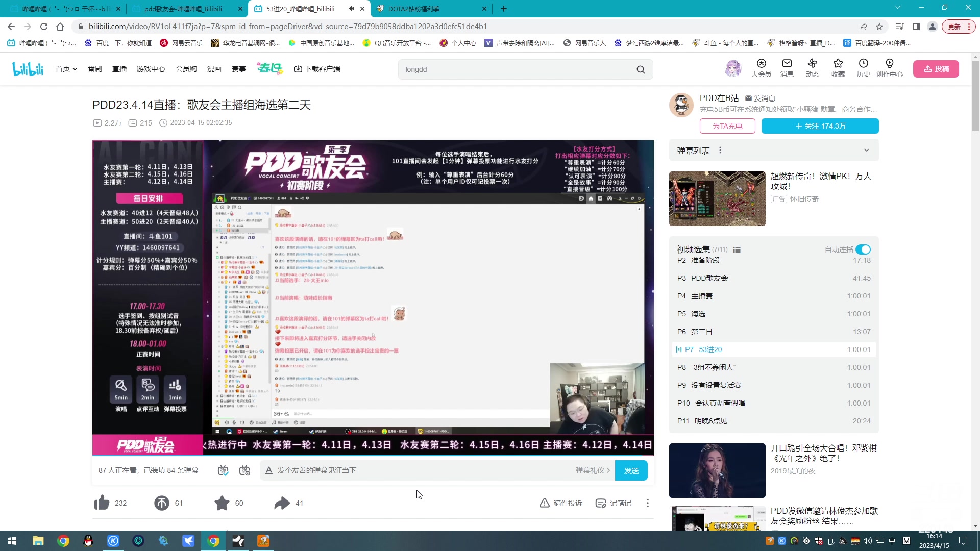Image resolution: width=980 pixels, height=551 pixels.
Task: Open the 历史 history icon
Action: click(x=863, y=68)
